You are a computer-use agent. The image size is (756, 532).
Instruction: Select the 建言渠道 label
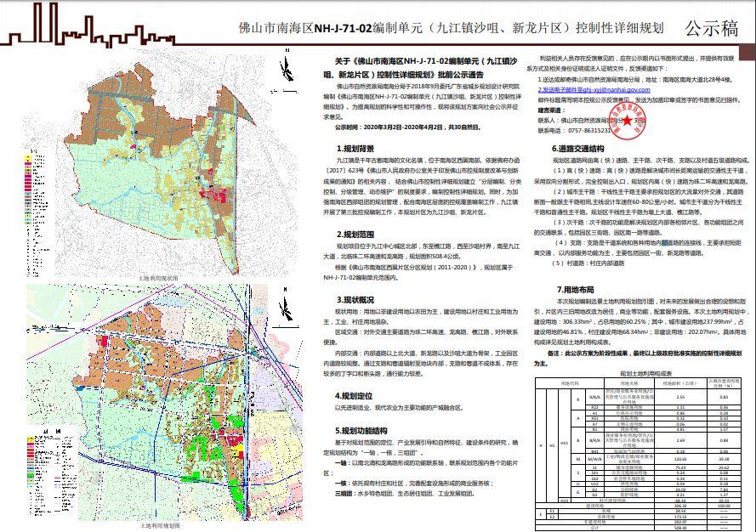pos(551,110)
